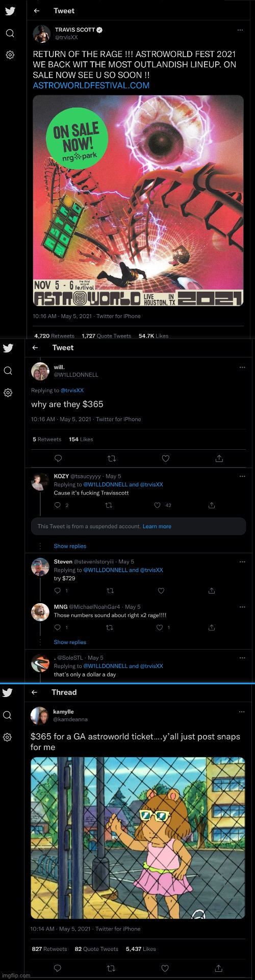Reply to will.'s tweet with comment icon
This screenshot has height=980, width=255.
pyautogui.click(x=58, y=458)
